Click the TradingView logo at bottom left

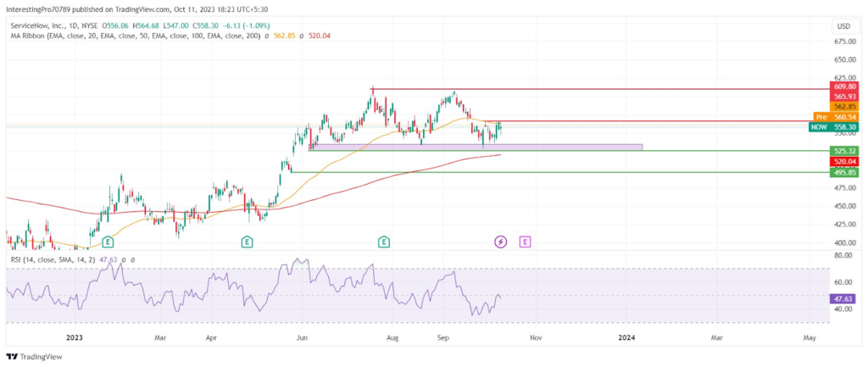pos(34,357)
